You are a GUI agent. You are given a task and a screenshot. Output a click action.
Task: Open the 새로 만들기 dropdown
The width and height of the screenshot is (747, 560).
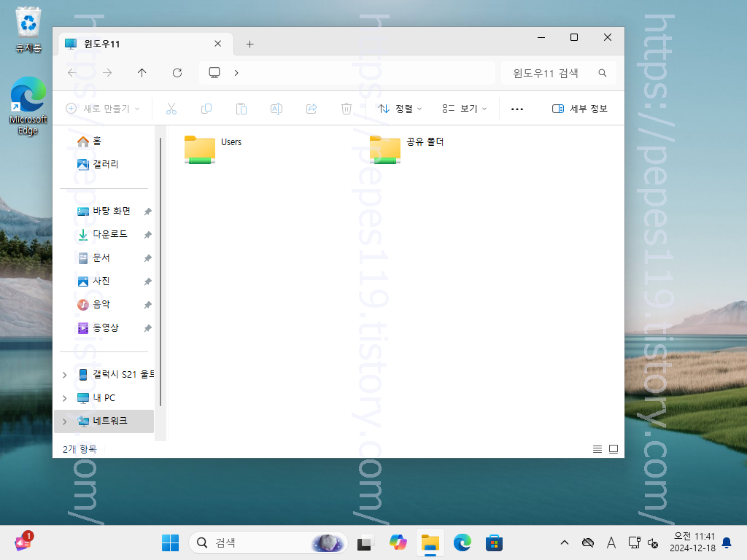103,109
